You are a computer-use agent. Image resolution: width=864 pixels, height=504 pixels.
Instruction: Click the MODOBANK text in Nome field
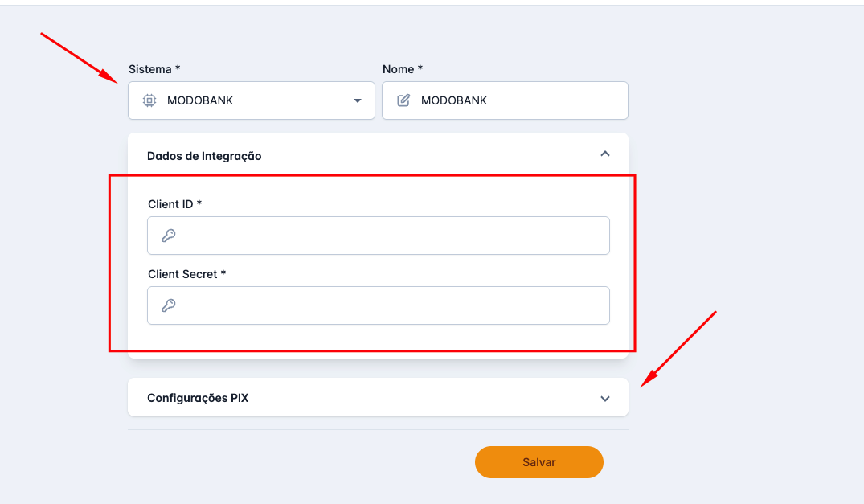(454, 100)
